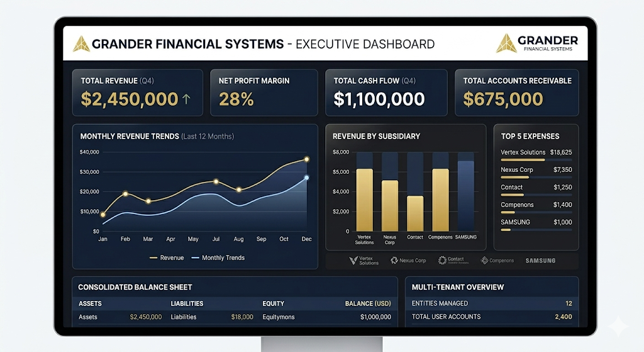
Task: Click the Balance (USD) column header
Action: [368, 304]
